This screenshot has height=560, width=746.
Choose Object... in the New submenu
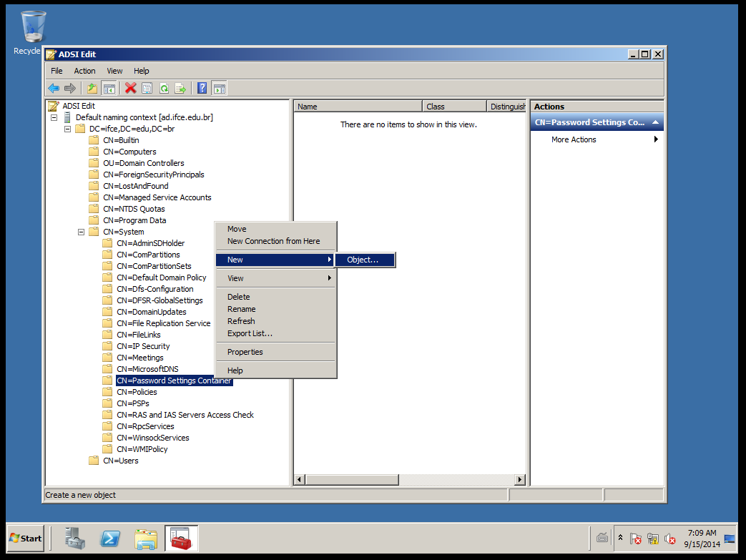point(365,260)
